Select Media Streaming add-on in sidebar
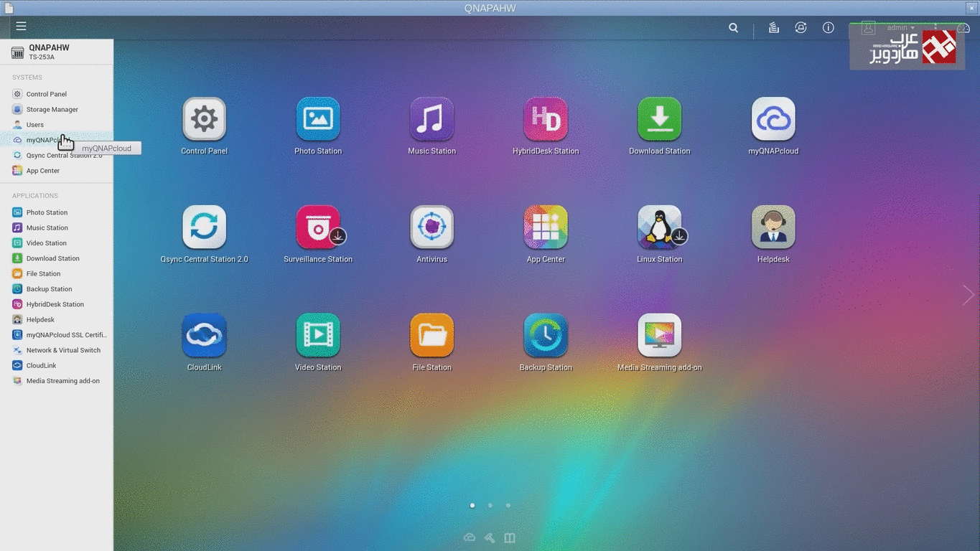 click(x=57, y=381)
